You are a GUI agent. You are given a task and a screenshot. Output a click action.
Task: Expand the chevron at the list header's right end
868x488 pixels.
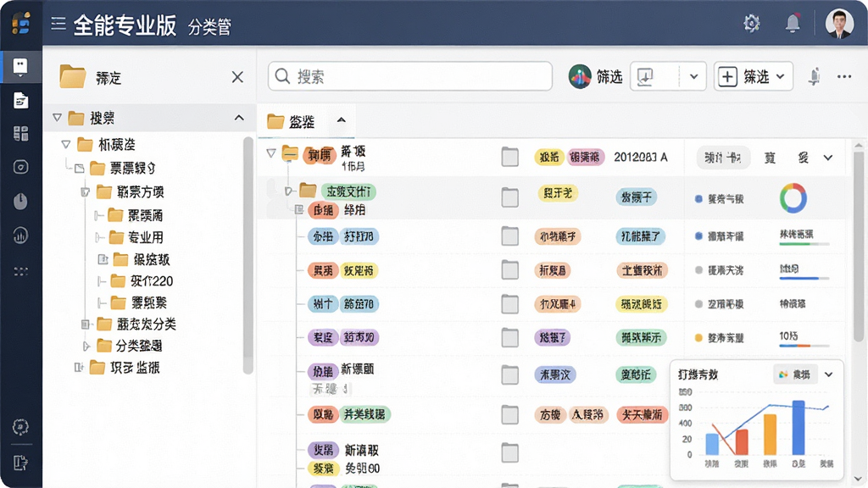click(828, 158)
